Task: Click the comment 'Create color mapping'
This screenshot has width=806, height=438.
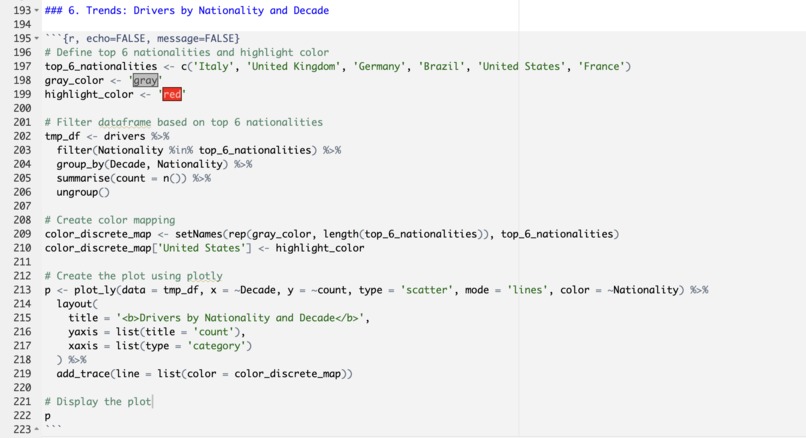Action: 116,220
